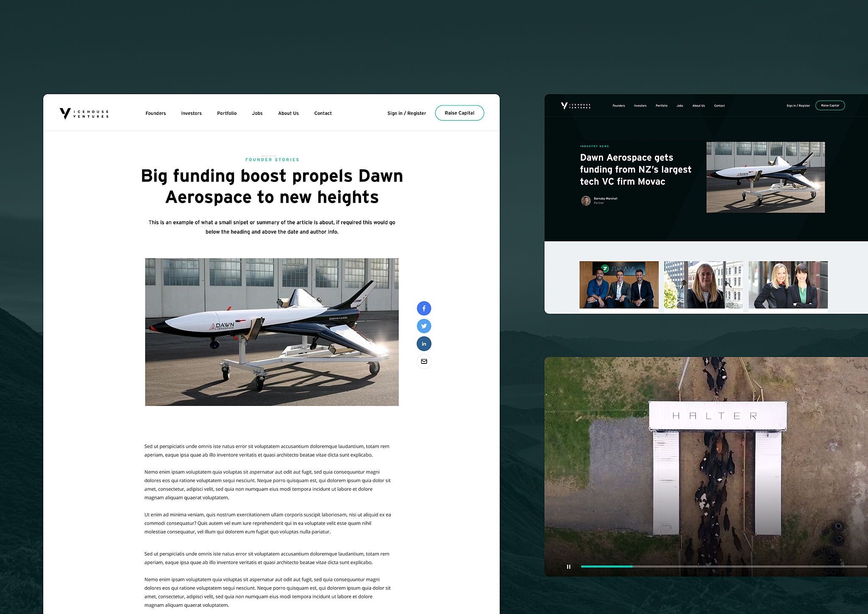Open 'Dawn Aerospace gets funding' headline

[x=635, y=170]
